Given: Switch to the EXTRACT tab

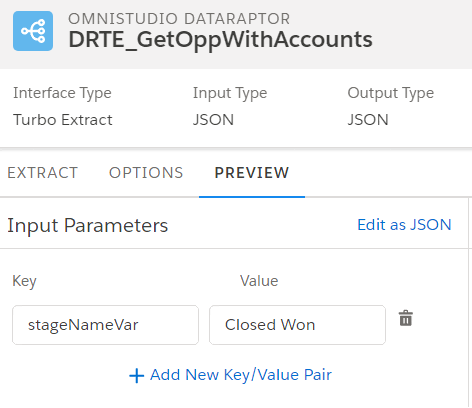Looking at the screenshot, I should [x=42, y=173].
